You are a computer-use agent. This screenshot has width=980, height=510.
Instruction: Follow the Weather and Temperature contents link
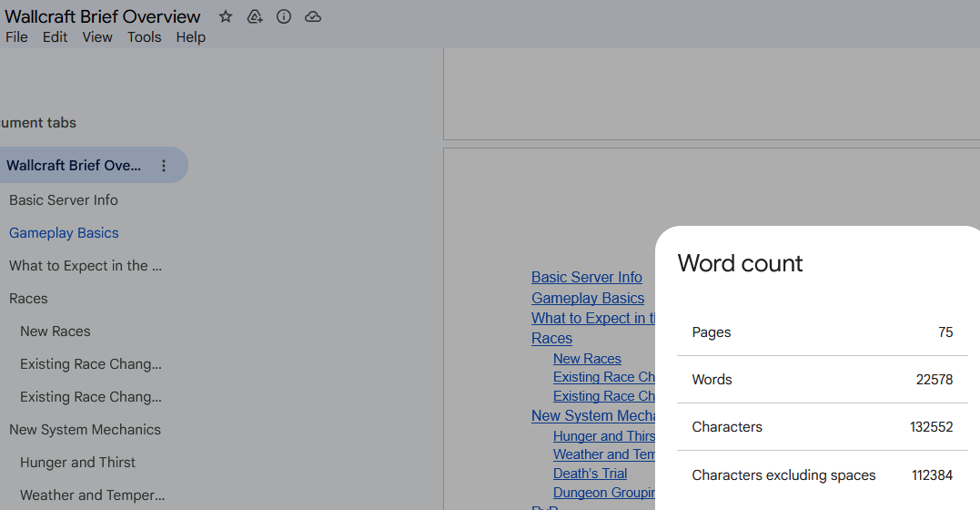tap(604, 454)
